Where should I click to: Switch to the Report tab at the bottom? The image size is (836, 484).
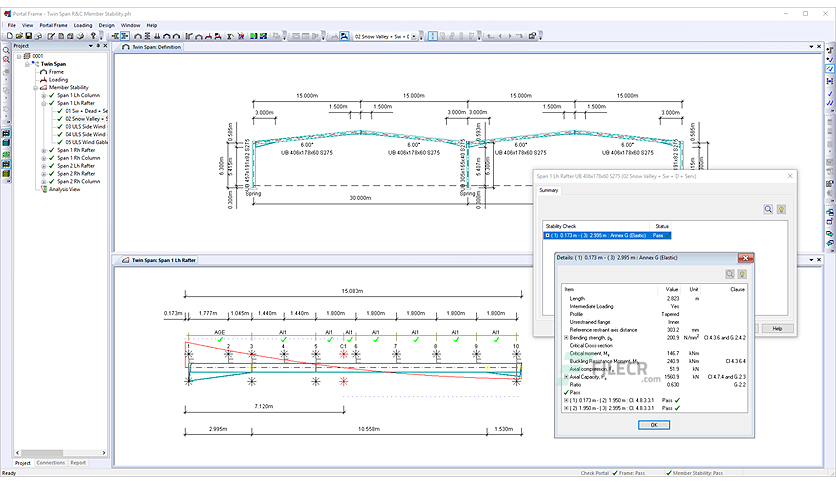(78, 463)
